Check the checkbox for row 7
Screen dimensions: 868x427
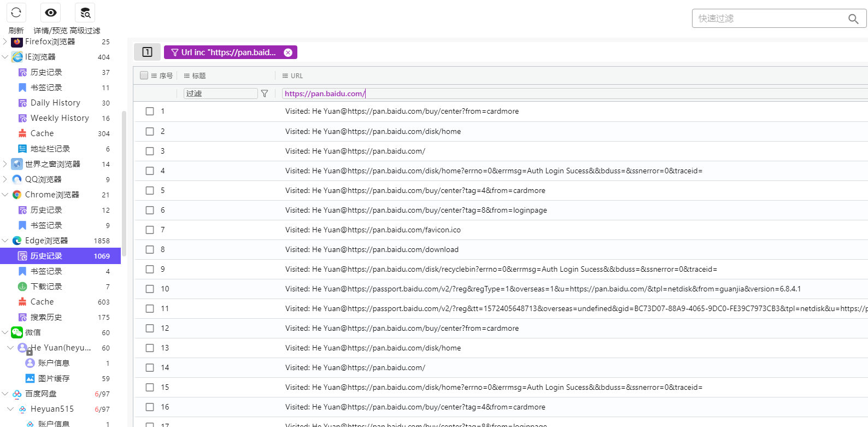coord(150,230)
